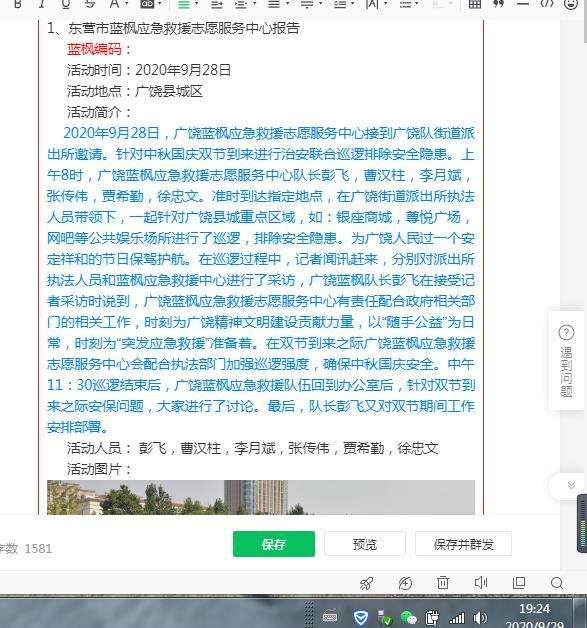Click the 预览 preview button
Screen dimensions: 587x628
pos(365,544)
